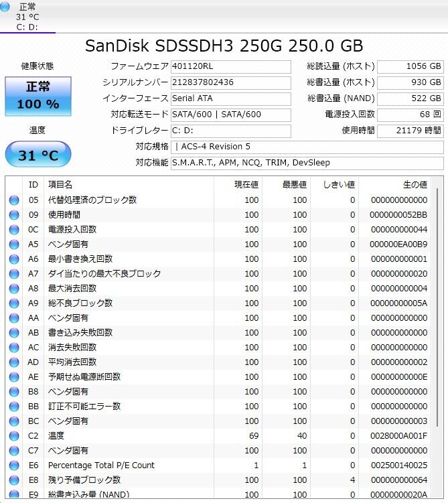
Task: Click status orb for 総不良ブロック数 row
Action: (14, 303)
